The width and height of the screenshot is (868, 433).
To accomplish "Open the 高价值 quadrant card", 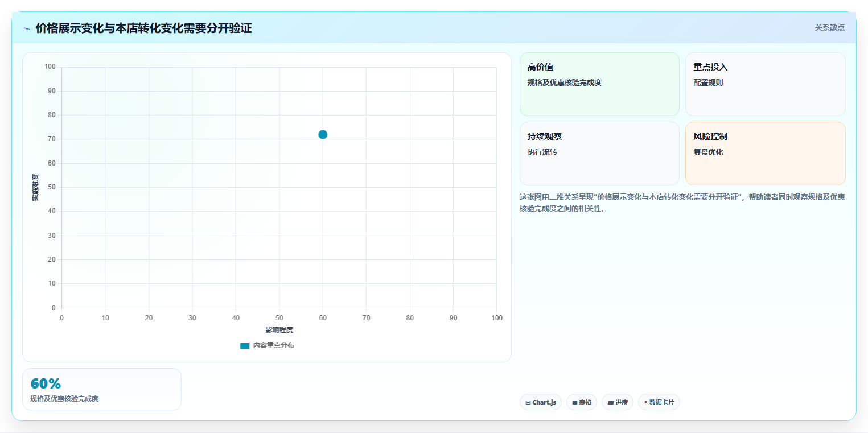I will click(599, 84).
